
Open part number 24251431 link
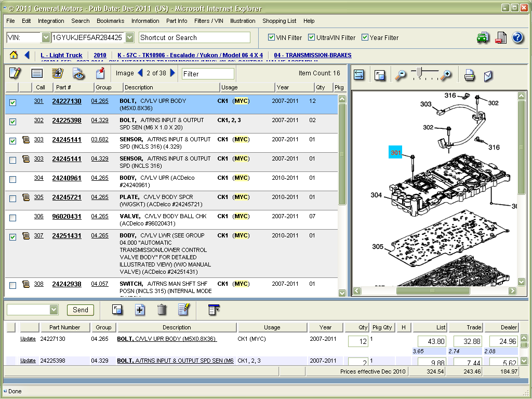pyautogui.click(x=66, y=236)
